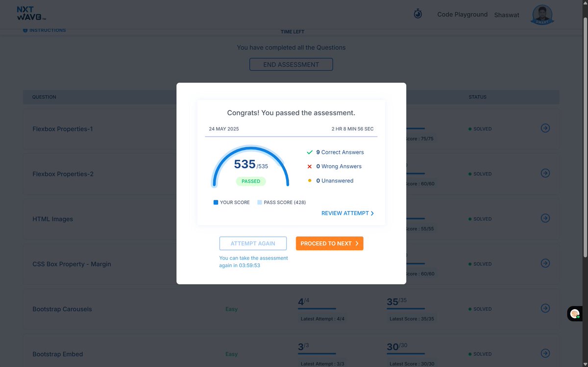Click the yellow dot Unanswered icon

tap(310, 180)
